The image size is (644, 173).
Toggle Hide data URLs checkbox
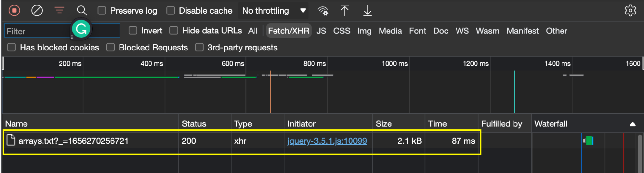click(174, 31)
